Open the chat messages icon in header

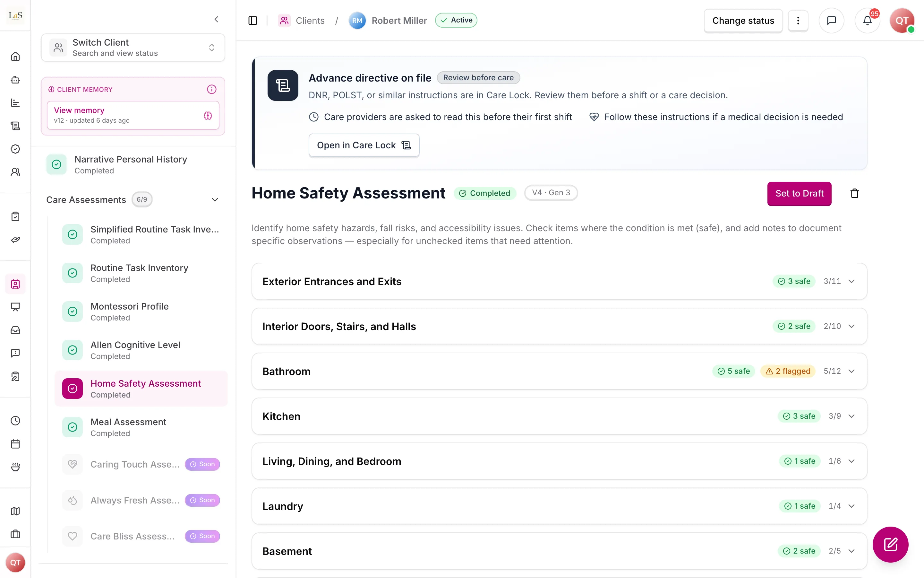(x=831, y=21)
